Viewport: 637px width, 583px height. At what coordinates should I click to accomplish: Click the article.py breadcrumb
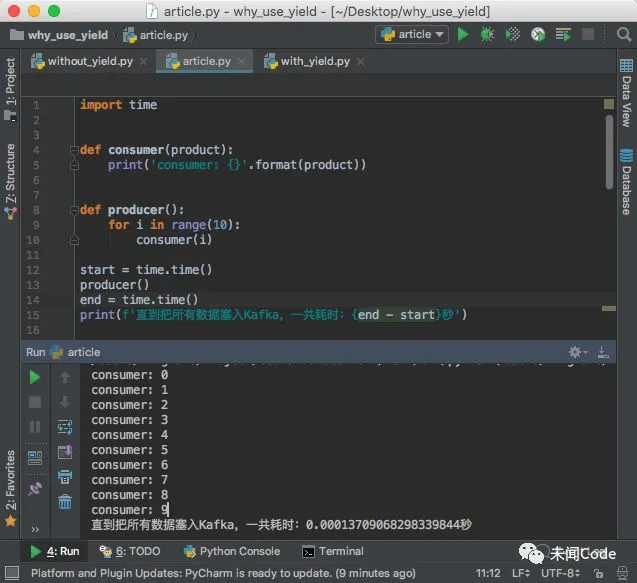pyautogui.click(x=156, y=35)
